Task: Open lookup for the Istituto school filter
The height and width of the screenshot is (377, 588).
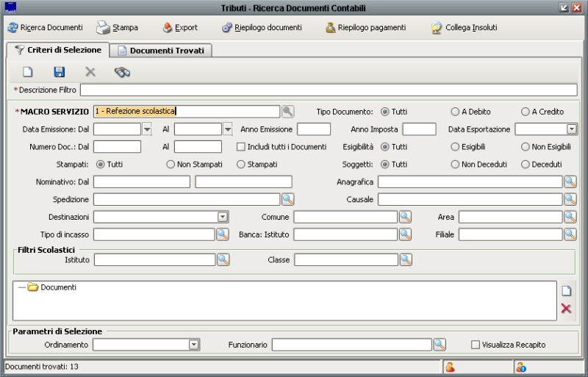Action: tap(223, 259)
